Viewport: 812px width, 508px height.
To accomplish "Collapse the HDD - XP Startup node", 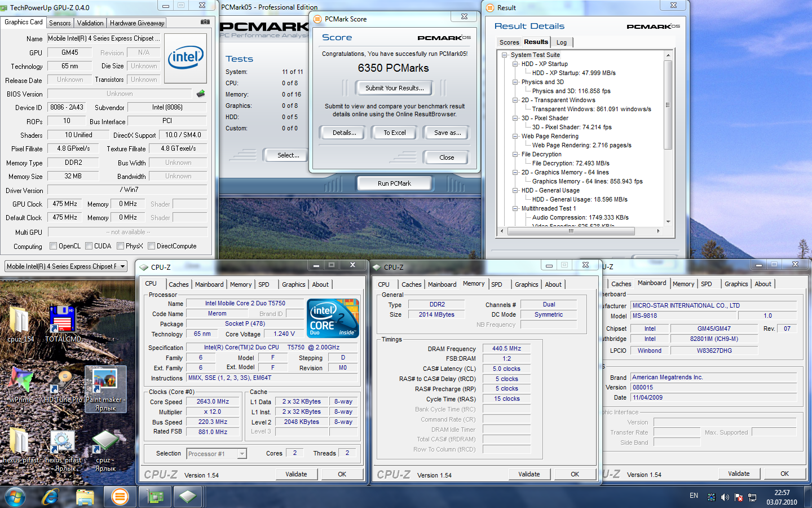I will 515,64.
